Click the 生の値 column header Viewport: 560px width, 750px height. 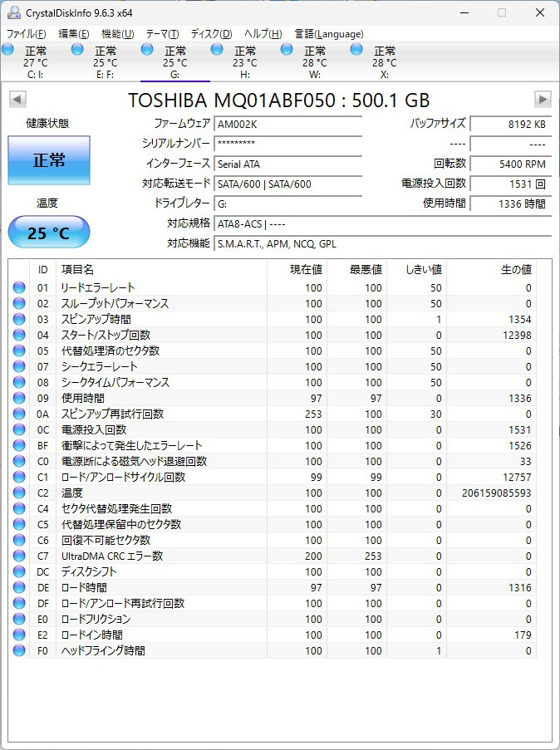coord(491,270)
